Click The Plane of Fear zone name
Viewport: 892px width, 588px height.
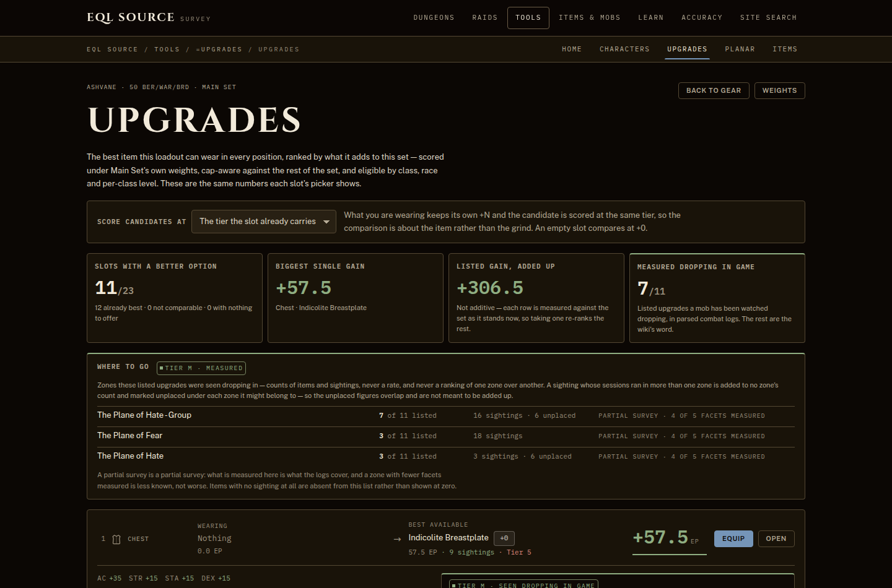point(129,436)
